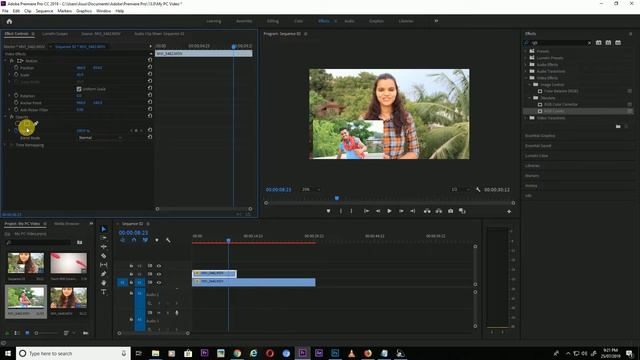Expand the Video Transitions folder
The image size is (640, 360).
pos(526,118)
